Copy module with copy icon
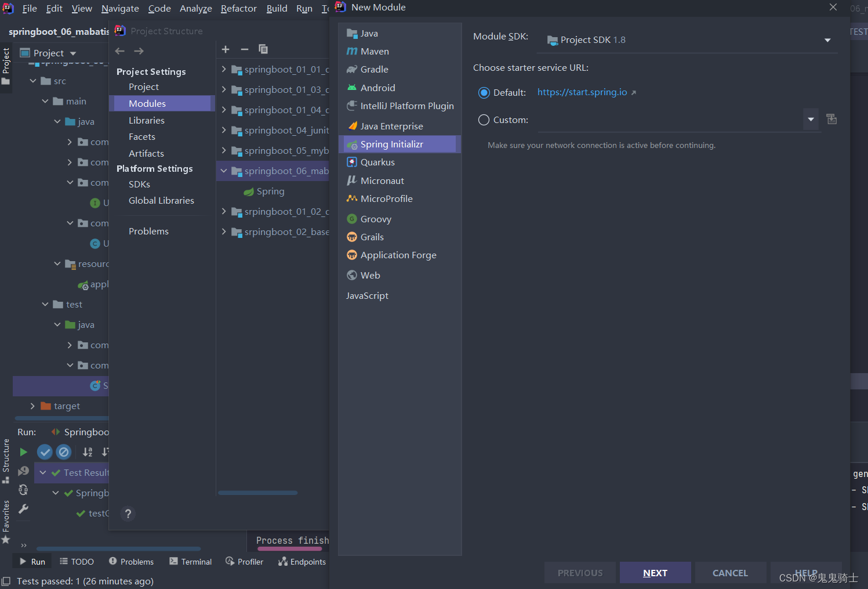Viewport: 868px width, 589px height. coord(263,49)
